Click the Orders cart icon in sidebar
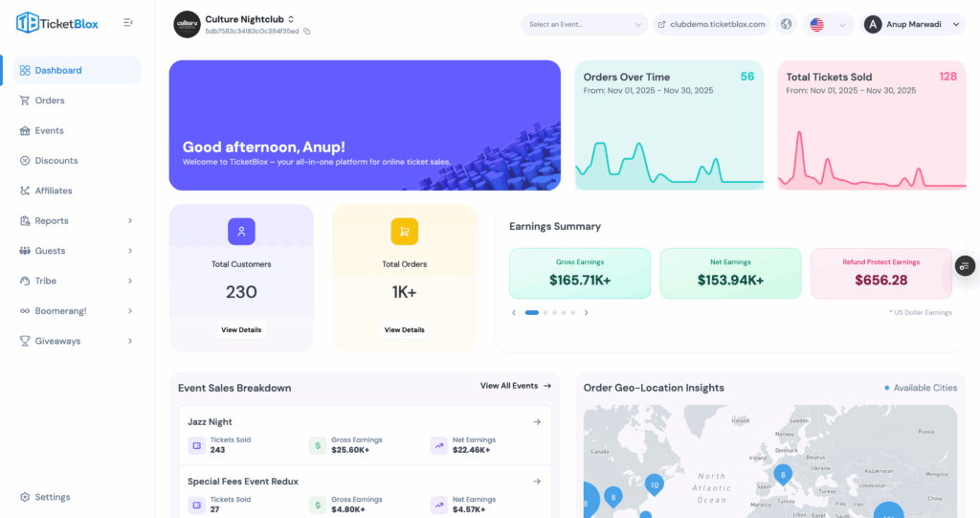The width and height of the screenshot is (980, 518). pyautogui.click(x=25, y=101)
